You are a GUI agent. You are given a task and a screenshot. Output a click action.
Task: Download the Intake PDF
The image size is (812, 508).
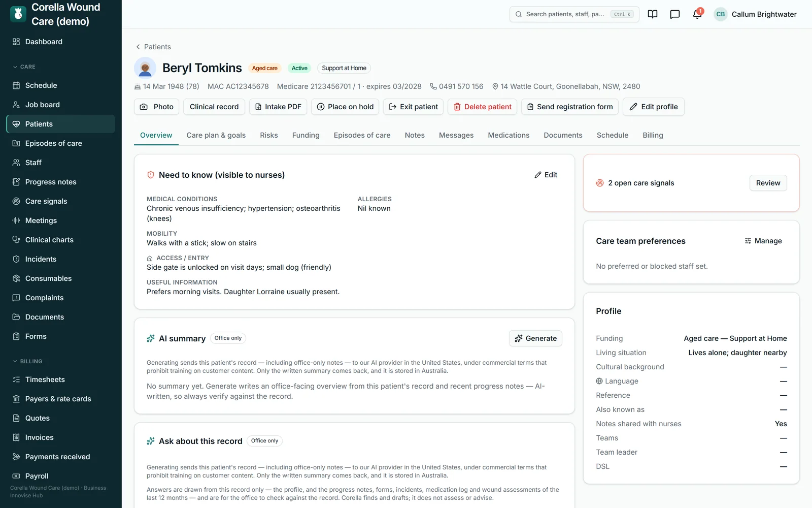[278, 107]
